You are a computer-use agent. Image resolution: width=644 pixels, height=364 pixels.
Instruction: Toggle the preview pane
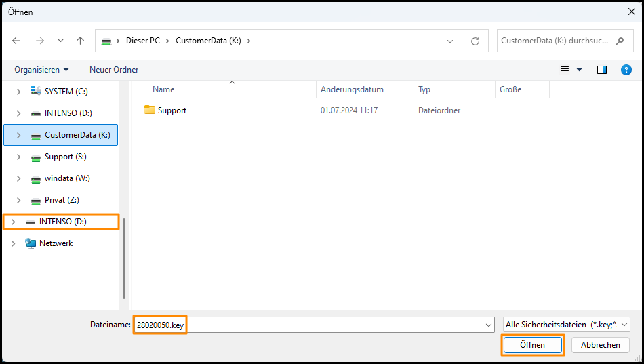(x=602, y=70)
